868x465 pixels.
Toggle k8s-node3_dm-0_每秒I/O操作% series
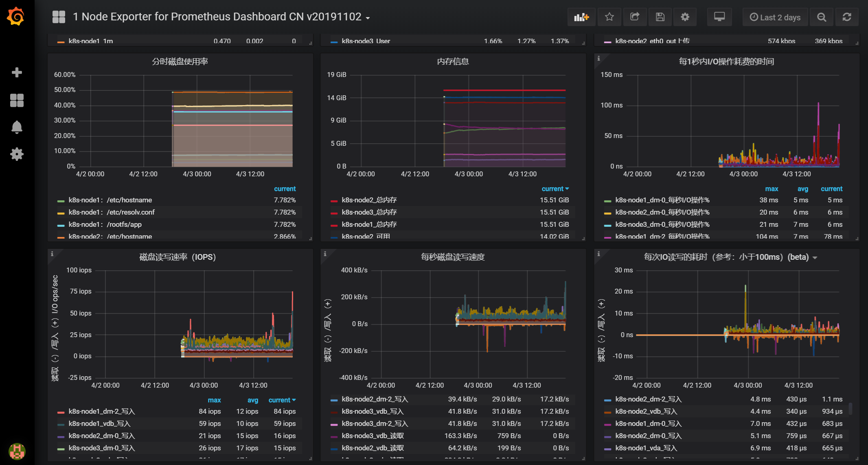(x=662, y=224)
